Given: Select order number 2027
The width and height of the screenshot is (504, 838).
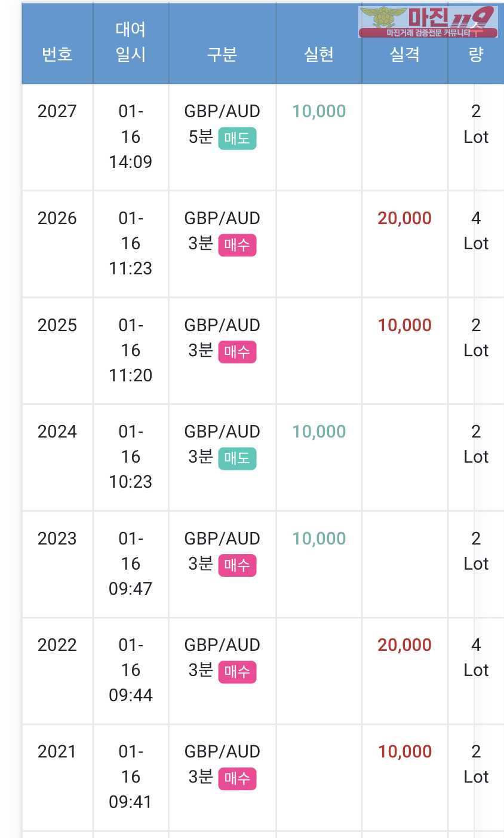Looking at the screenshot, I should click(x=57, y=111).
